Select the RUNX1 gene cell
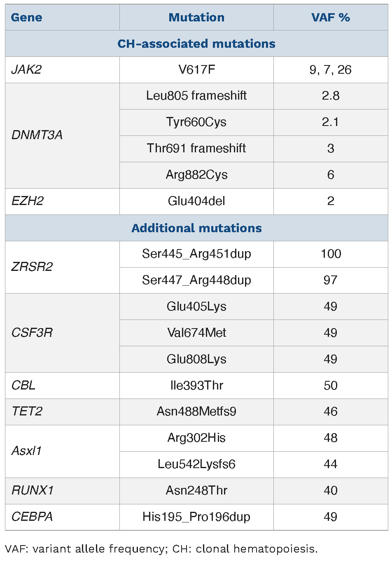This screenshot has width=392, height=562. 33,490
